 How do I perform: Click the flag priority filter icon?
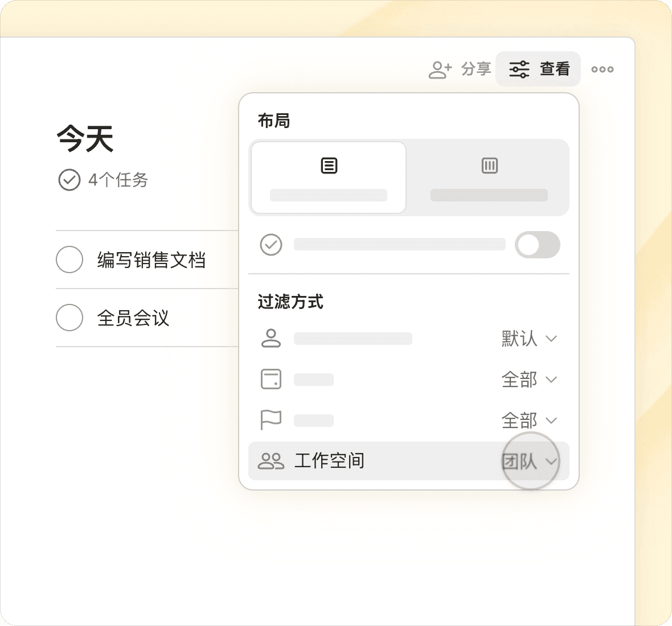(271, 420)
